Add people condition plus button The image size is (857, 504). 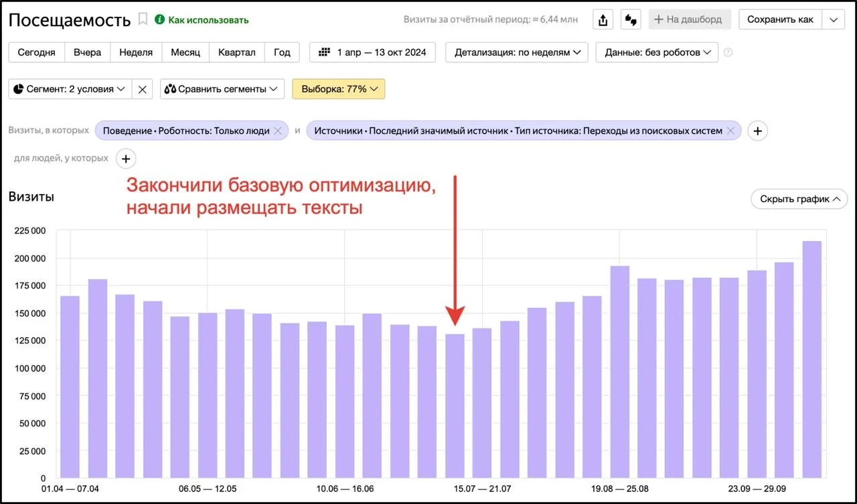click(126, 159)
